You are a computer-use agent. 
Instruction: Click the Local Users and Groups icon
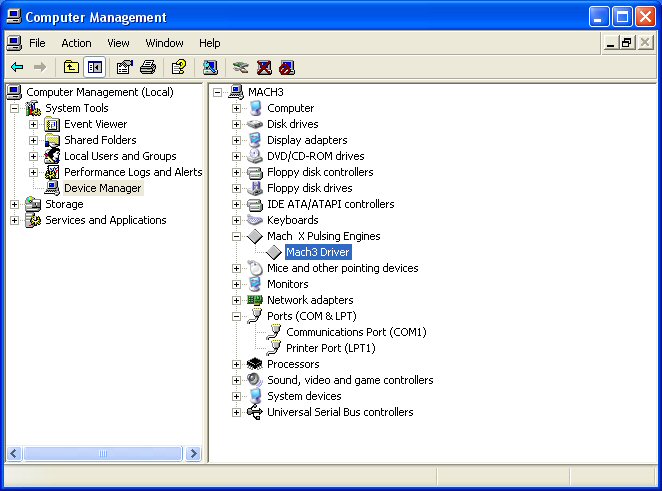[x=52, y=156]
